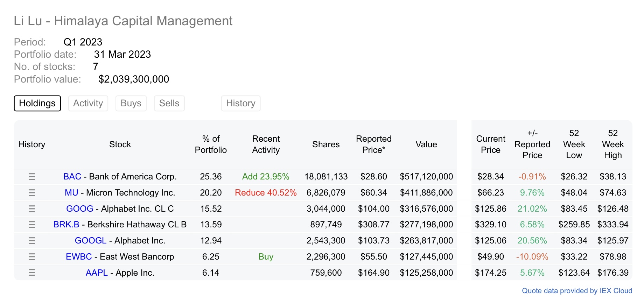
Task: Open the MU ticker link
Action: click(x=71, y=193)
